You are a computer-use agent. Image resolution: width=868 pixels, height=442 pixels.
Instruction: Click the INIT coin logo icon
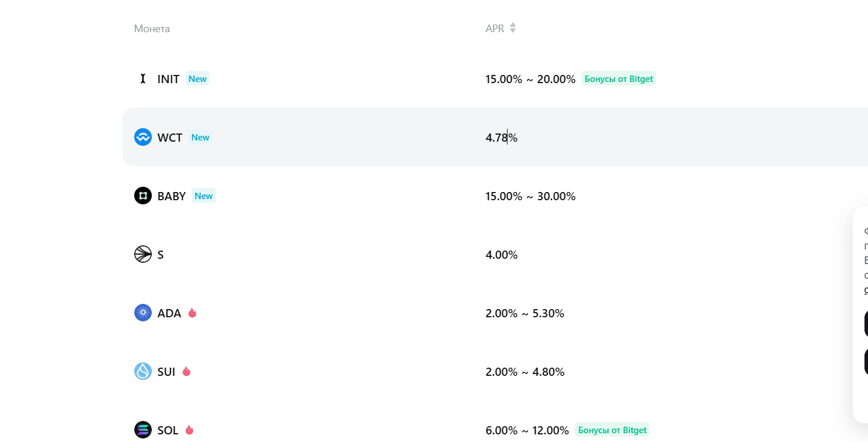[x=142, y=78]
